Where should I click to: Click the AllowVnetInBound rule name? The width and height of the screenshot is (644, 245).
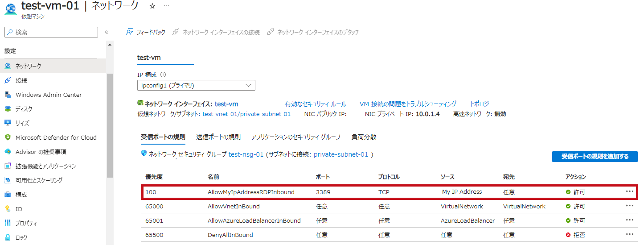[x=234, y=206]
